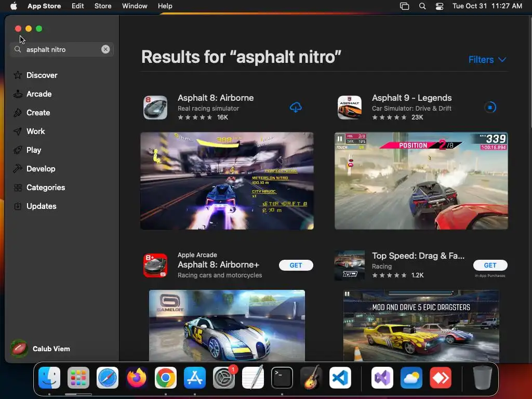Viewport: 532px width, 399px height.
Task: Get Asphalt 8: Airborne+ from Apple Arcade
Action: click(296, 265)
